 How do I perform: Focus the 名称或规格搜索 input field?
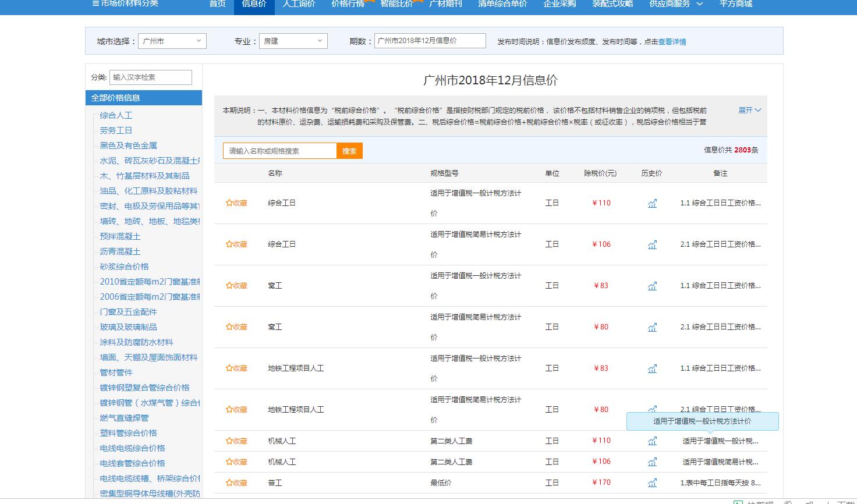pos(279,151)
